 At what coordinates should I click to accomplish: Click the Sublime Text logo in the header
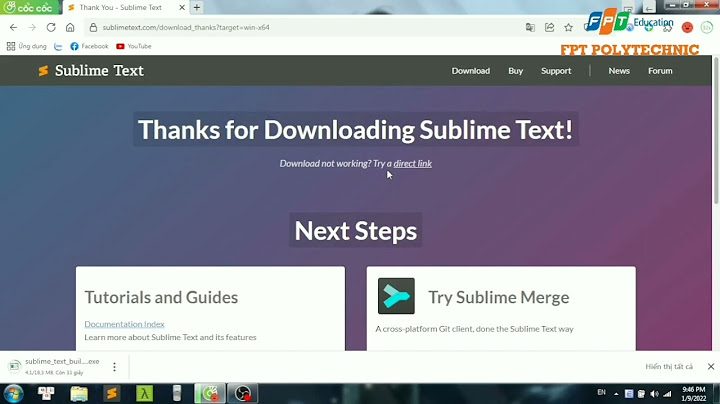[91, 71]
